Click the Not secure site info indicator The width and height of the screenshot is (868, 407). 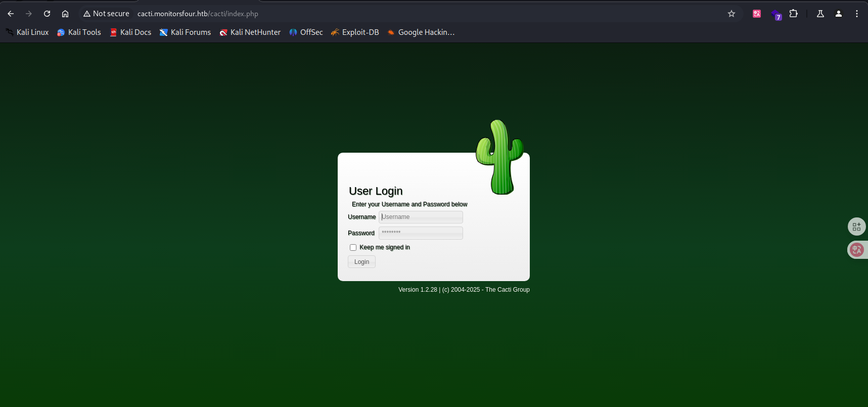[x=106, y=14]
